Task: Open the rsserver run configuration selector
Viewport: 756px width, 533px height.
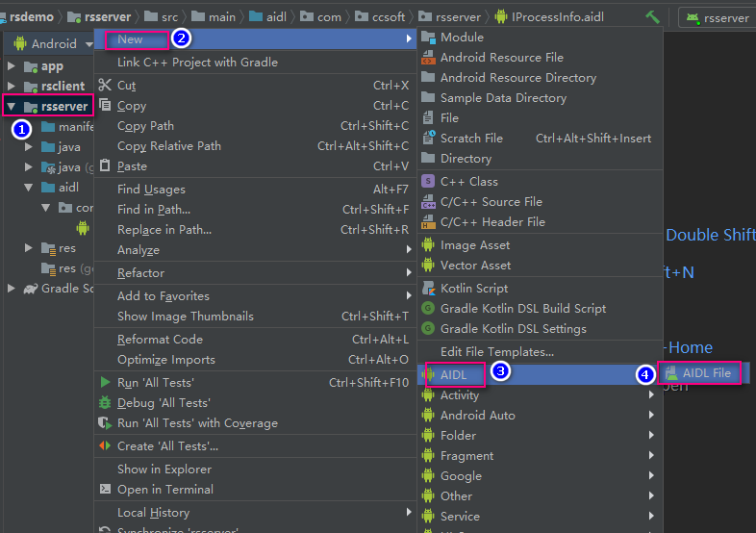Action: (718, 18)
